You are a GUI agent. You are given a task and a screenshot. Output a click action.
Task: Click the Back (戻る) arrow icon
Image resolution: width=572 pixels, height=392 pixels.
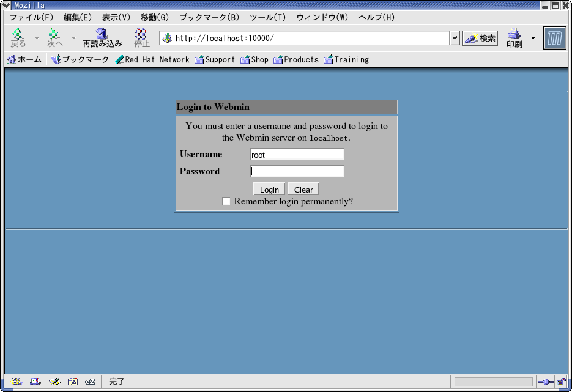pyautogui.click(x=18, y=34)
